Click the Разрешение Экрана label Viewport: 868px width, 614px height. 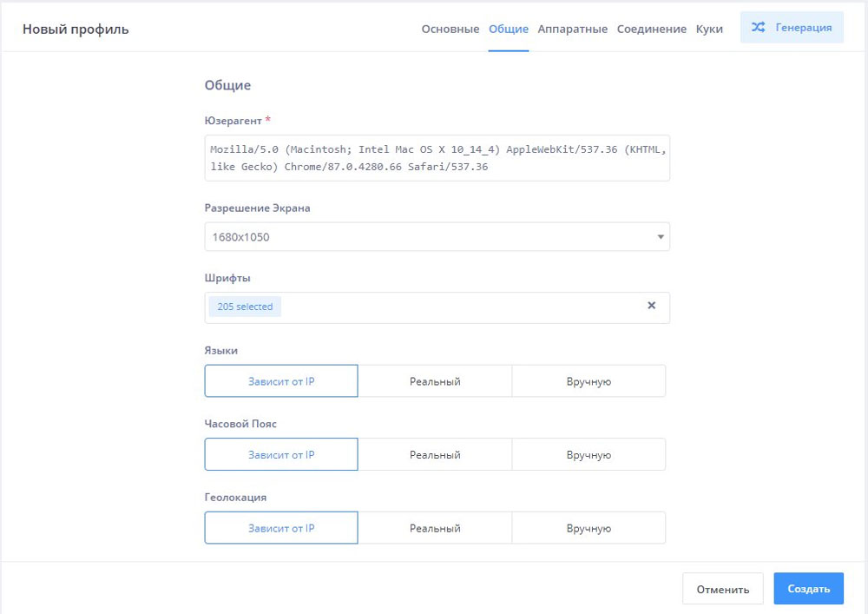[x=258, y=208]
